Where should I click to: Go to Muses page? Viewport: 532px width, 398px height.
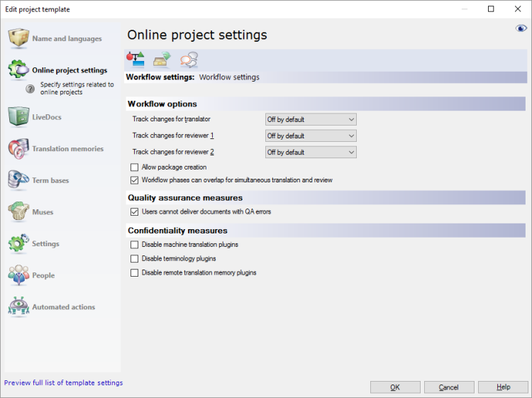click(43, 212)
